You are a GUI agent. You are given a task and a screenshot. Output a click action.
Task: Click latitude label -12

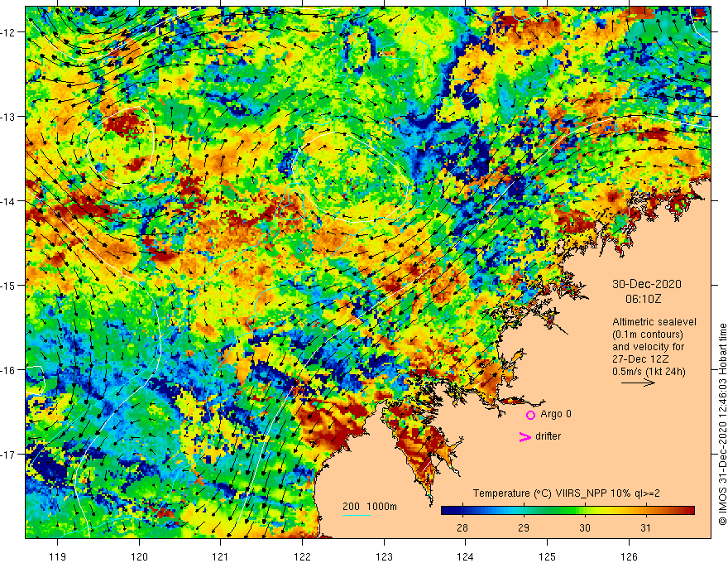[x=8, y=32]
